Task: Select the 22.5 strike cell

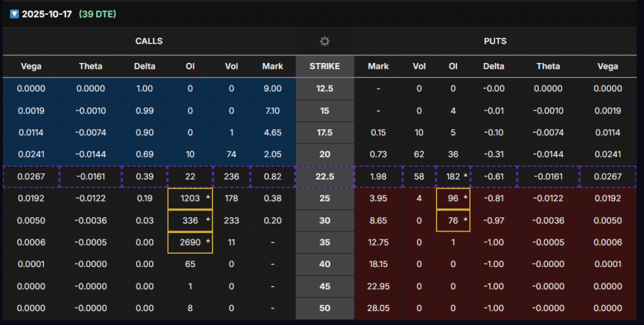Action: click(x=325, y=177)
